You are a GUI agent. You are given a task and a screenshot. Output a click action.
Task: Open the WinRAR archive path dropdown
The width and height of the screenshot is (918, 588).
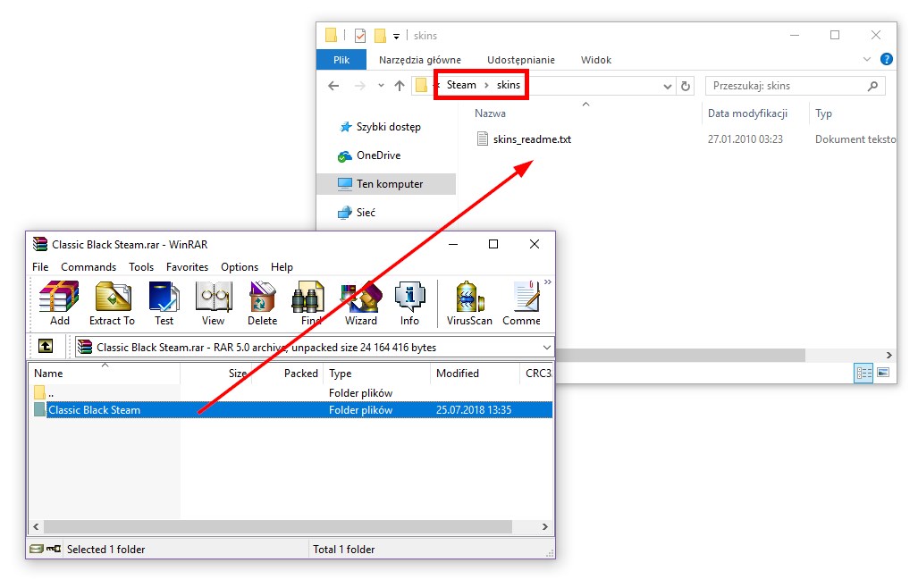click(x=547, y=347)
